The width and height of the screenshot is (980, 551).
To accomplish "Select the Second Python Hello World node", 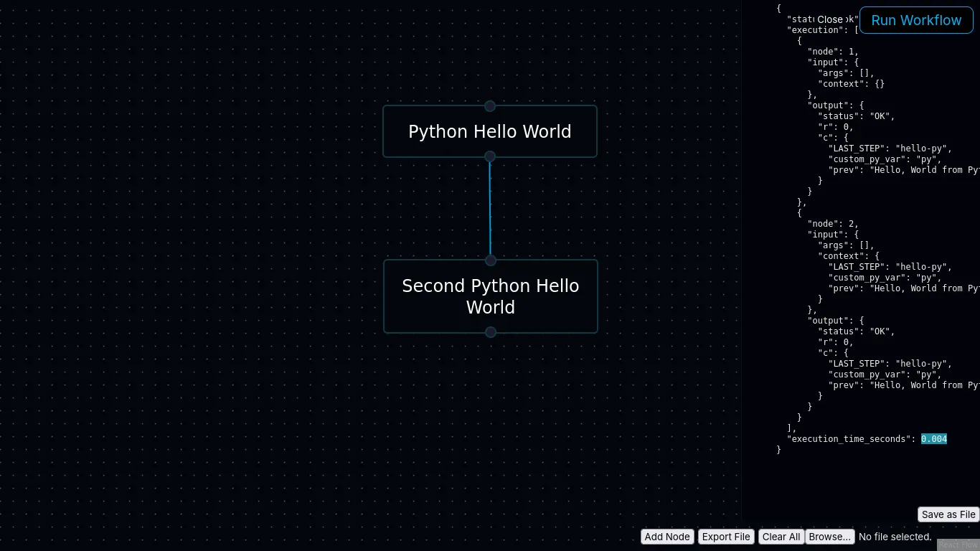I will [490, 296].
